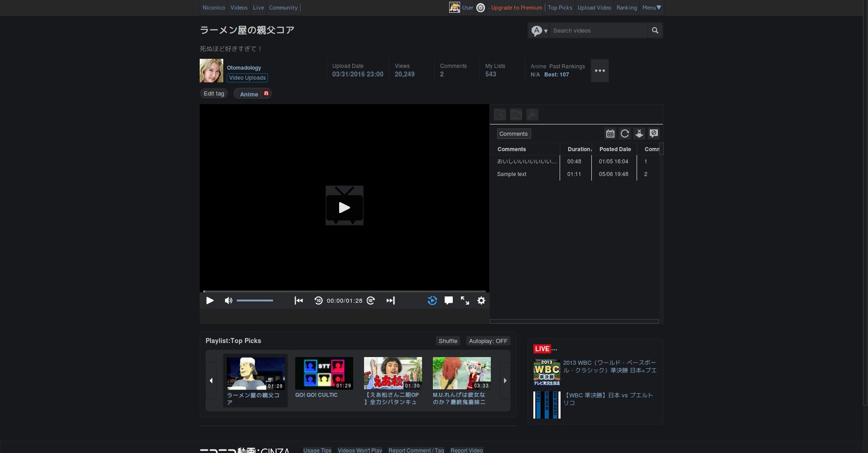Reload the comments list
The image size is (868, 453).
[624, 134]
